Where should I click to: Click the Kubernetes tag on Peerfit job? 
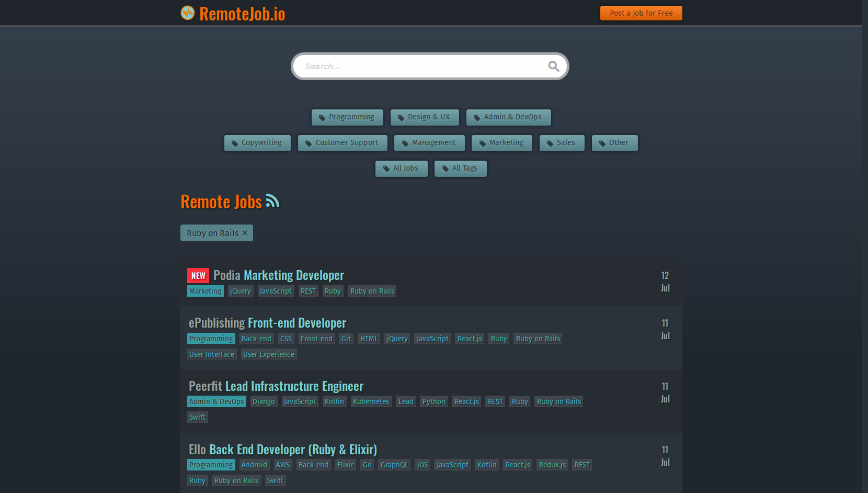point(371,401)
